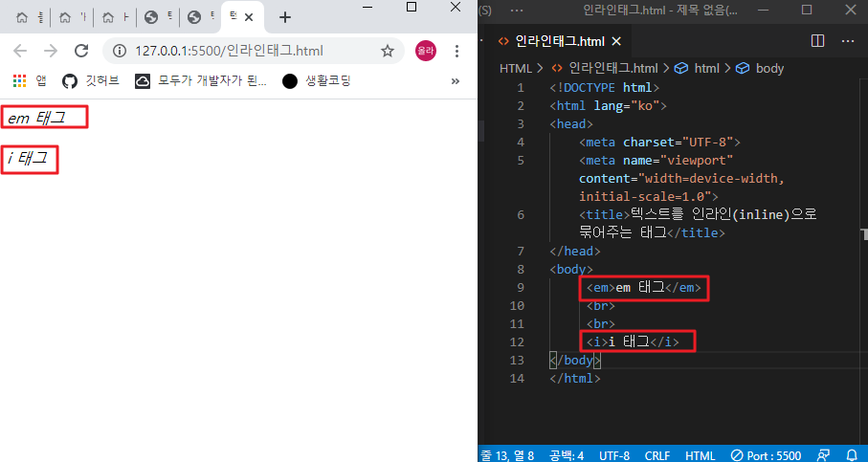Change line ending via CRLF
868x462 pixels.
[657, 455]
